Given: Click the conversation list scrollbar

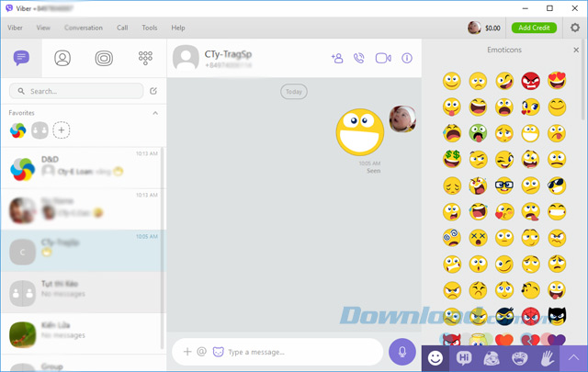Looking at the screenshot, I should click(163, 248).
